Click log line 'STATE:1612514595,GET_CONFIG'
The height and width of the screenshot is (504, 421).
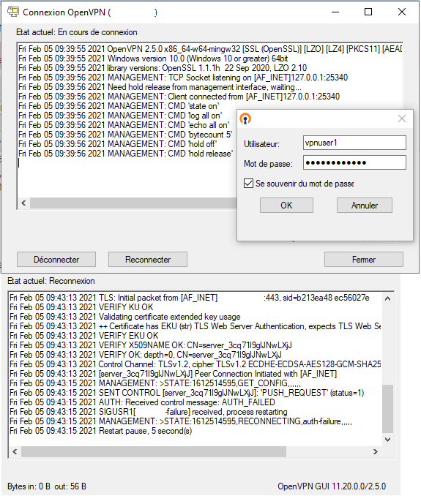[x=156, y=384]
